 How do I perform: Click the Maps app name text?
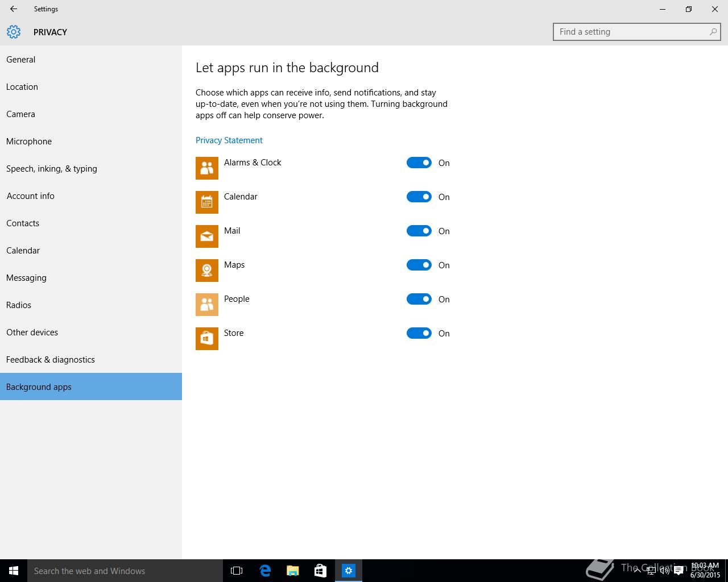coord(234,265)
